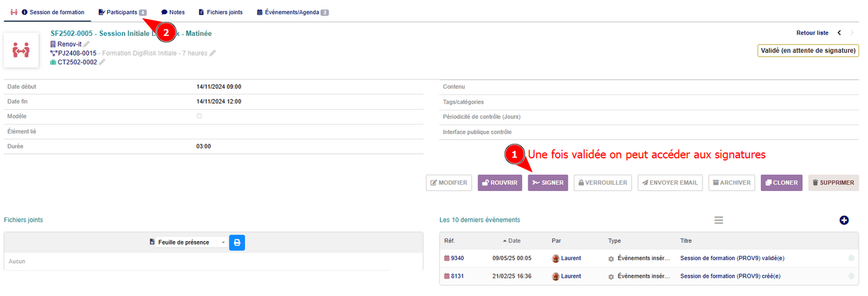Open the Feuille de présence dropdown
The height and width of the screenshot is (296, 868).
(188, 242)
